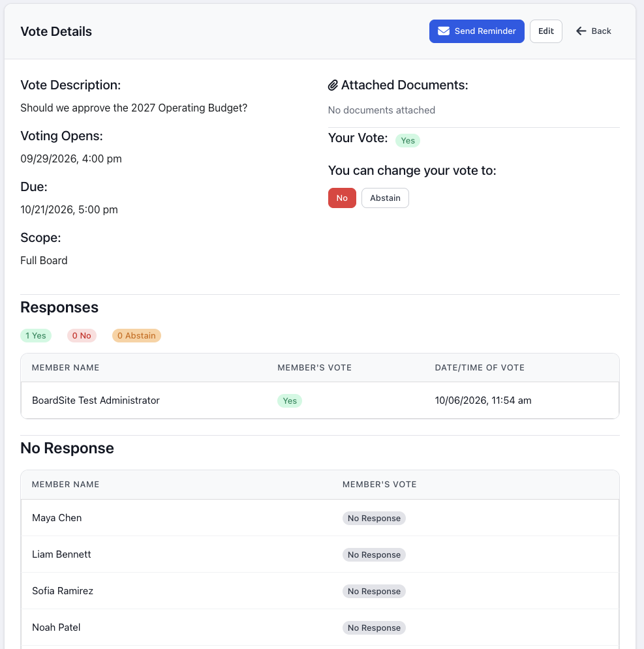Click the '0 Abstain' response count badge
Viewport: 644px width, 649px height.
(136, 336)
